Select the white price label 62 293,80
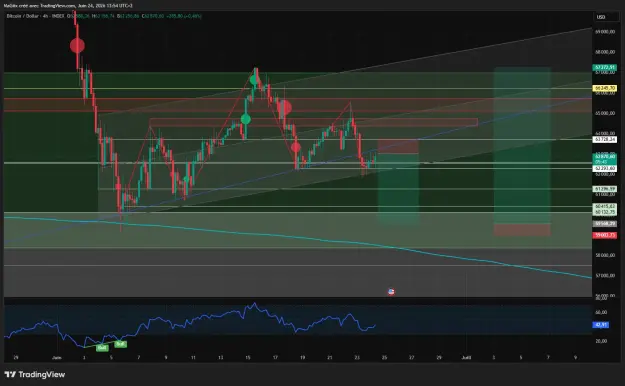Viewport: 625px width, 386px height. 604,169
